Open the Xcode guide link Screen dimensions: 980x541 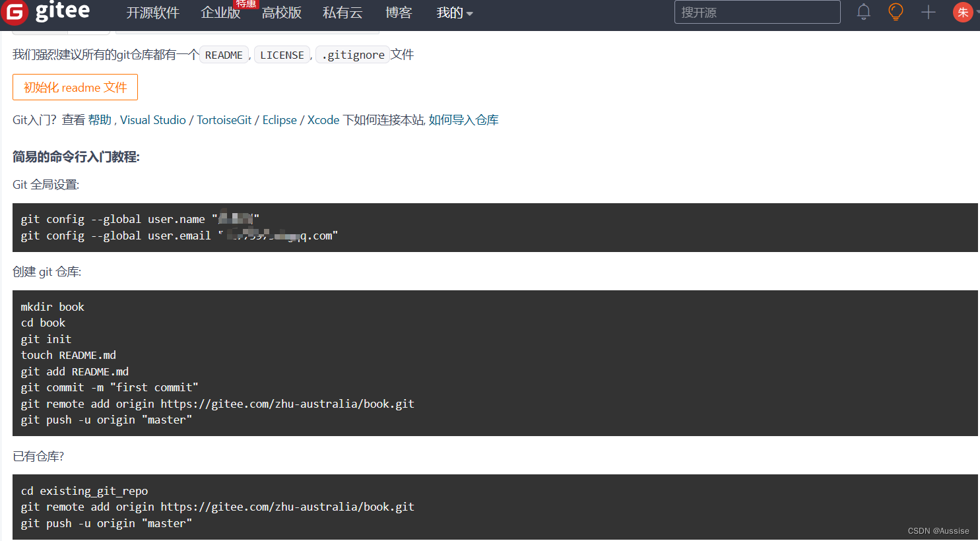(323, 120)
